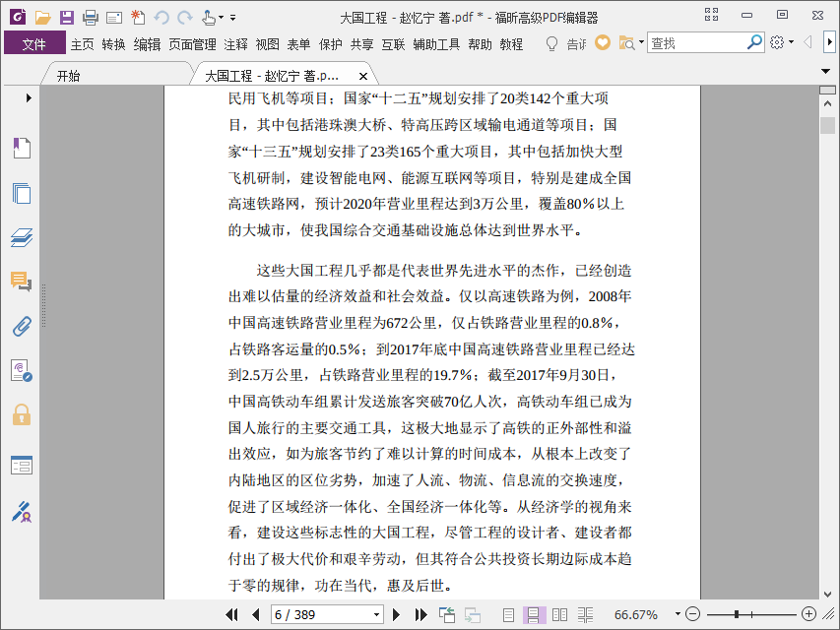Open the Layers panel in sidebar

tap(22, 237)
